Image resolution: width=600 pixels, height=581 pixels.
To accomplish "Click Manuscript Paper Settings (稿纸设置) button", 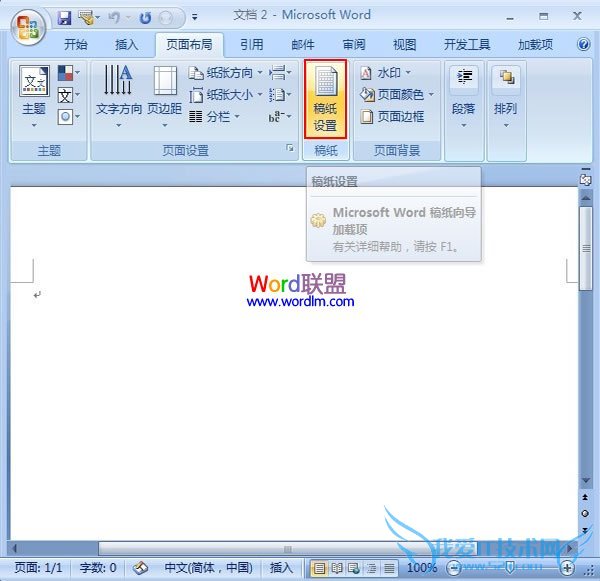I will pyautogui.click(x=326, y=99).
